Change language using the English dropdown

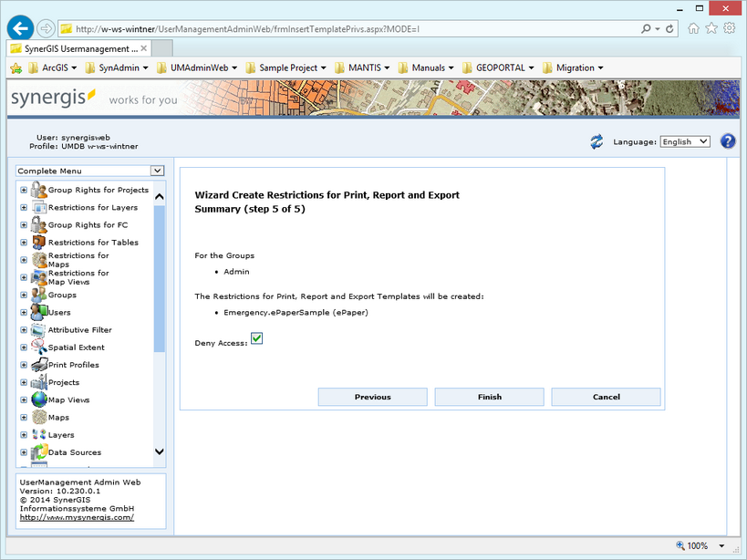684,140
